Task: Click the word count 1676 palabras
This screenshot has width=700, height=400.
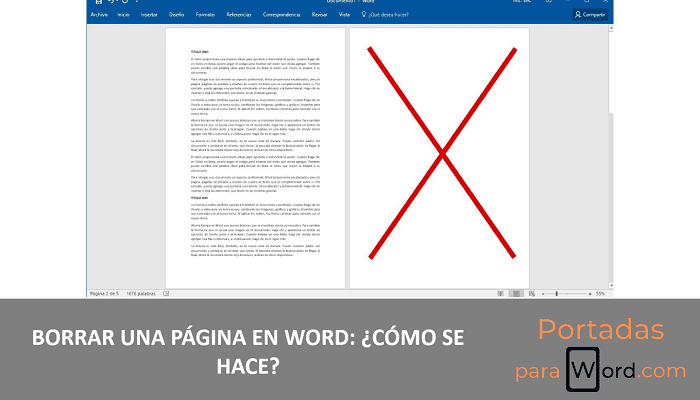Action: pyautogui.click(x=141, y=294)
